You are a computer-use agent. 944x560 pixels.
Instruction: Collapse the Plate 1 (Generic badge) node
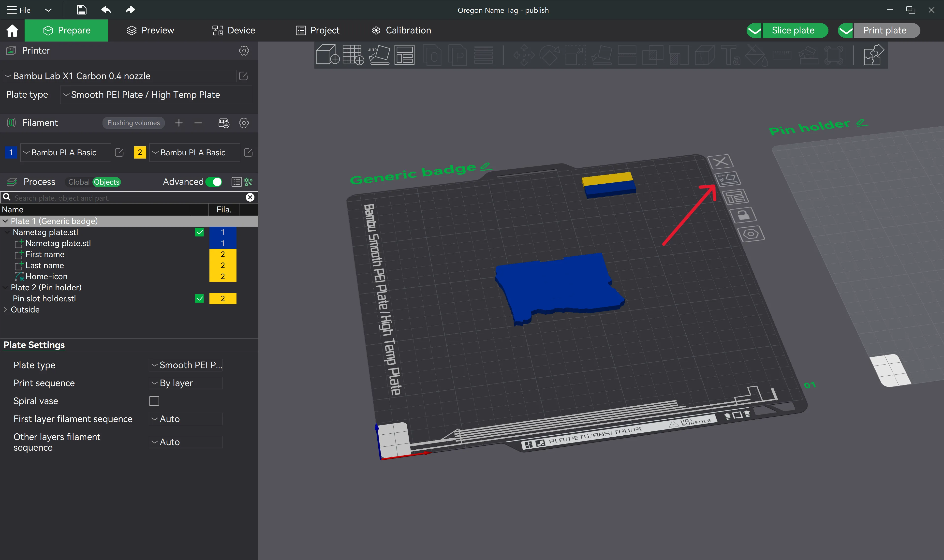tap(5, 221)
